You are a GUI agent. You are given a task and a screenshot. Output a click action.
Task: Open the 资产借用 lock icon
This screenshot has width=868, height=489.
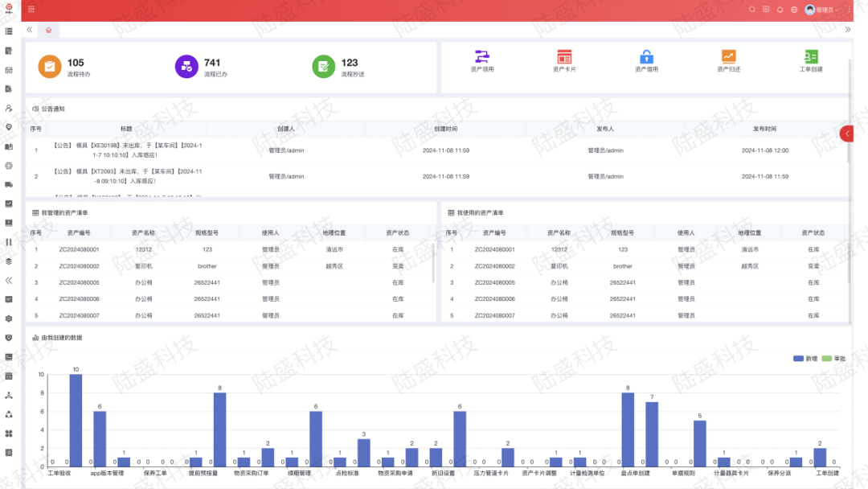tap(646, 56)
